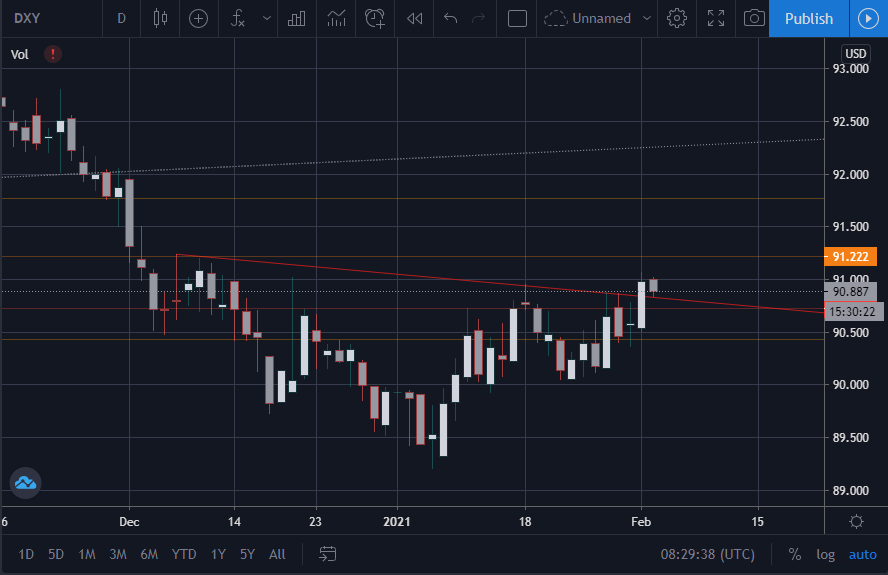Click the Feb date axis label
Image resolution: width=888 pixels, height=575 pixels.
pos(641,521)
